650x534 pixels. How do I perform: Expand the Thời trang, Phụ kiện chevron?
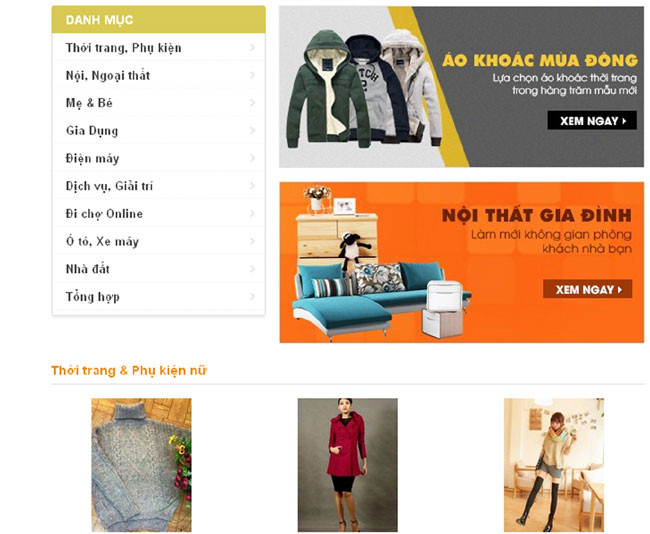coord(252,48)
